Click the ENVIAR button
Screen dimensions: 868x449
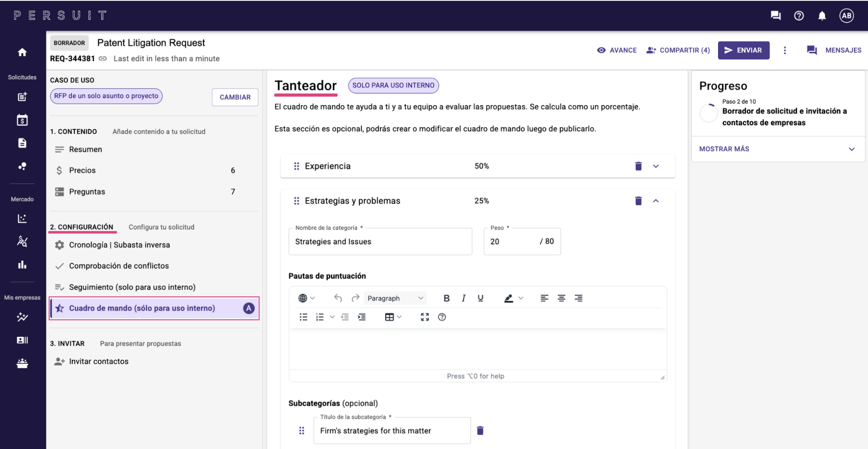coord(744,50)
